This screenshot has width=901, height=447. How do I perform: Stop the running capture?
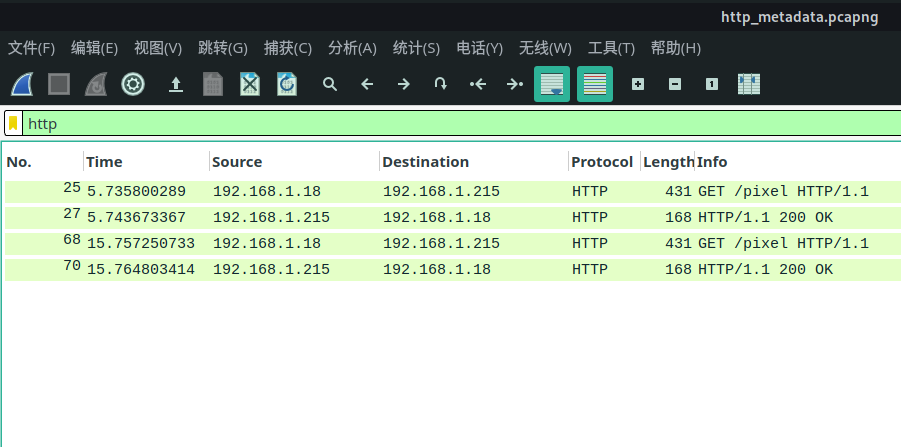(x=59, y=84)
